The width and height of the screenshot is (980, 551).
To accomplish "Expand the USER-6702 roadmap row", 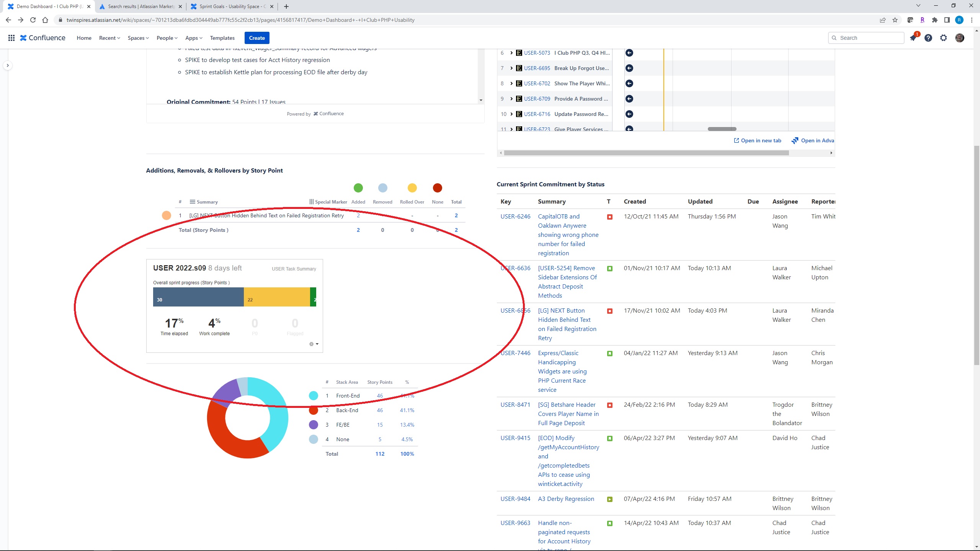I will tap(511, 83).
